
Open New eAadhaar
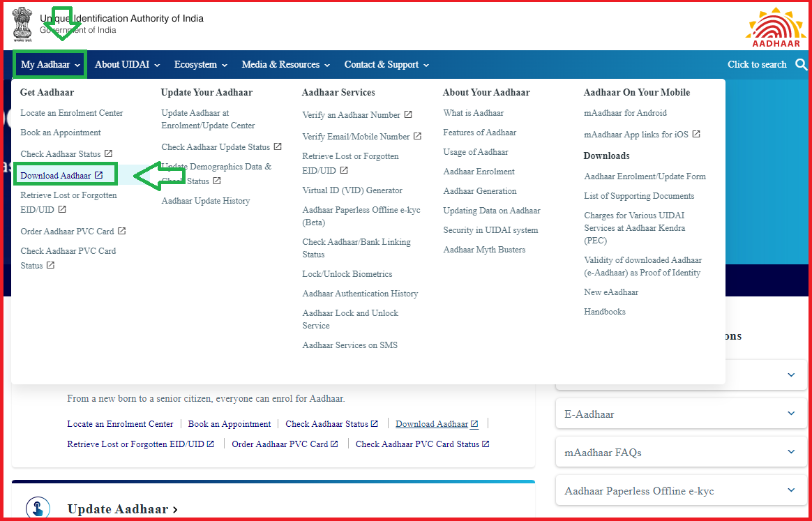pos(611,292)
